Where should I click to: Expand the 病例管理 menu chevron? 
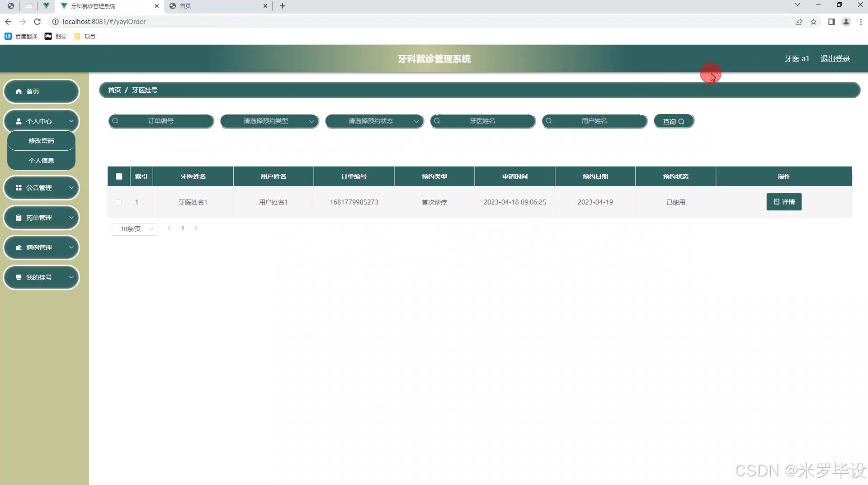71,247
